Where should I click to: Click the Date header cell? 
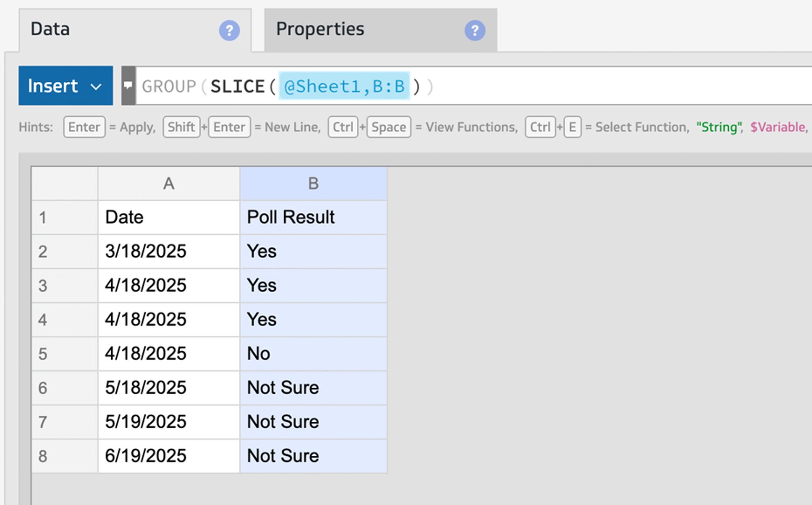(168, 217)
